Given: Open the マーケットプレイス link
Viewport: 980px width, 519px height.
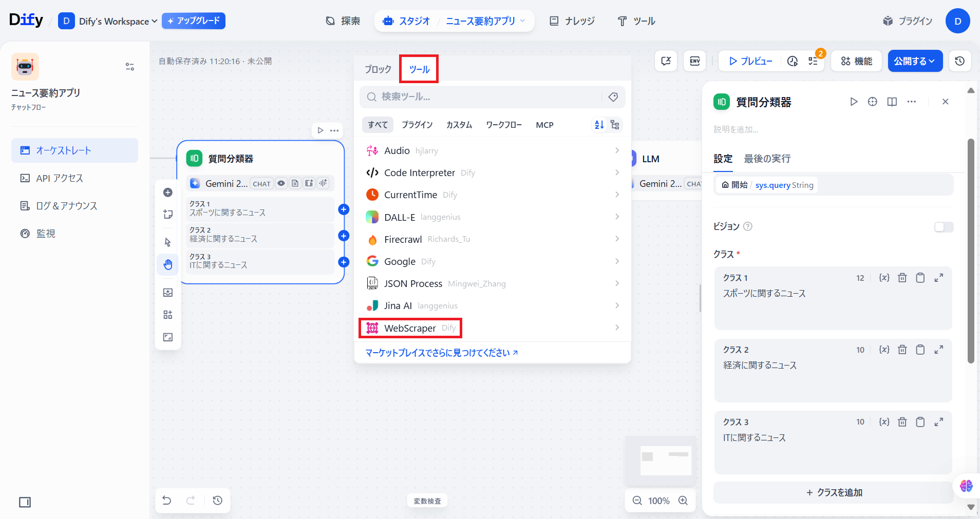Looking at the screenshot, I should coord(441,353).
